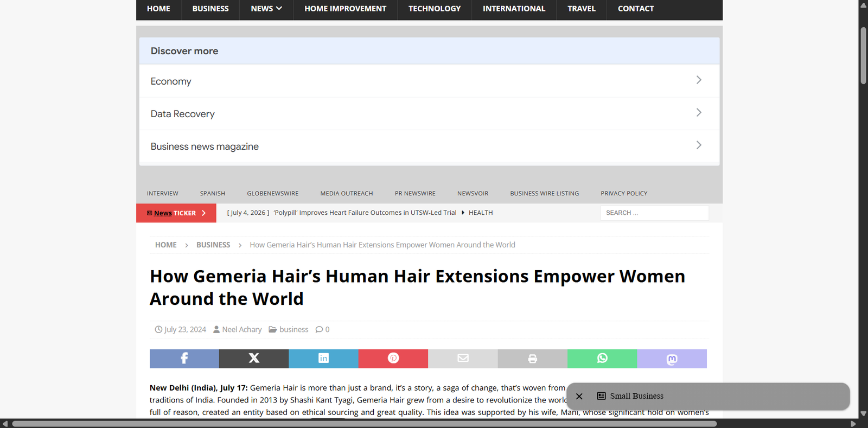This screenshot has height=428, width=868.
Task: Open INTERVIEW secondary menu link
Action: [x=163, y=193]
